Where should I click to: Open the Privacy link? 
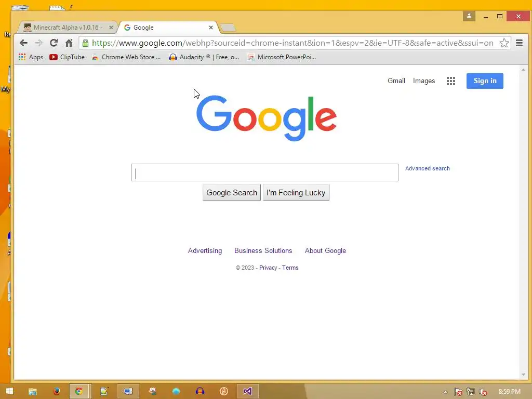268,268
